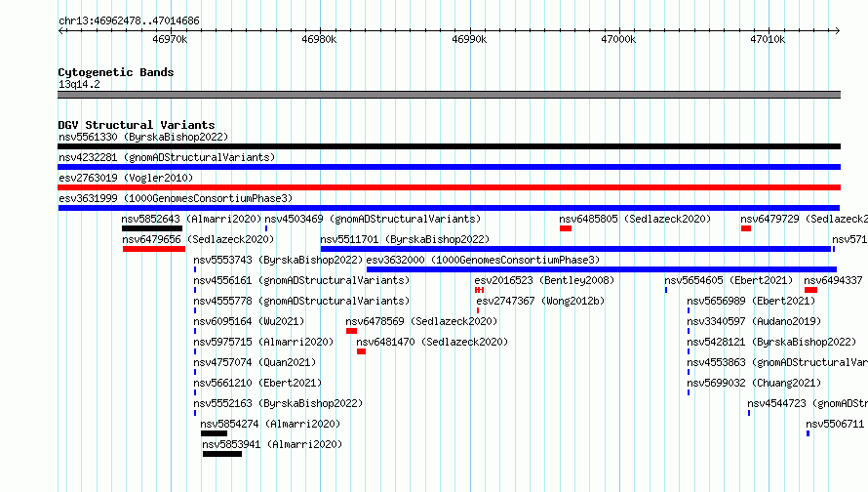
Task: Click the black bar under nsv5853941
Action: (222, 454)
